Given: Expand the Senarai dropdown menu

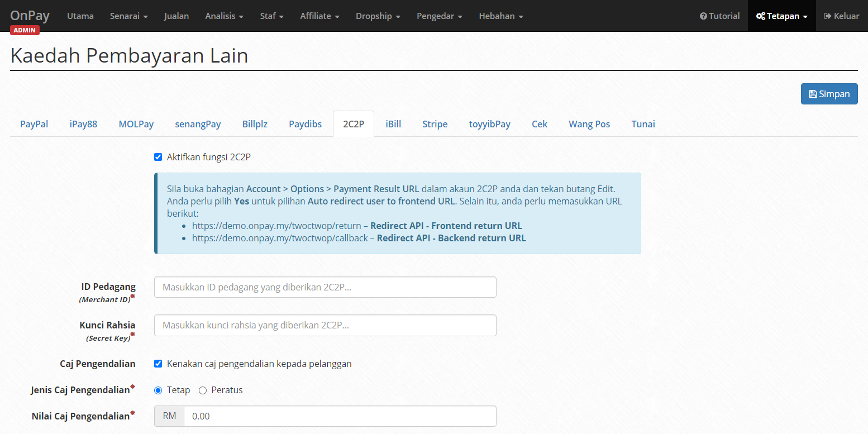Looking at the screenshot, I should pyautogui.click(x=128, y=16).
